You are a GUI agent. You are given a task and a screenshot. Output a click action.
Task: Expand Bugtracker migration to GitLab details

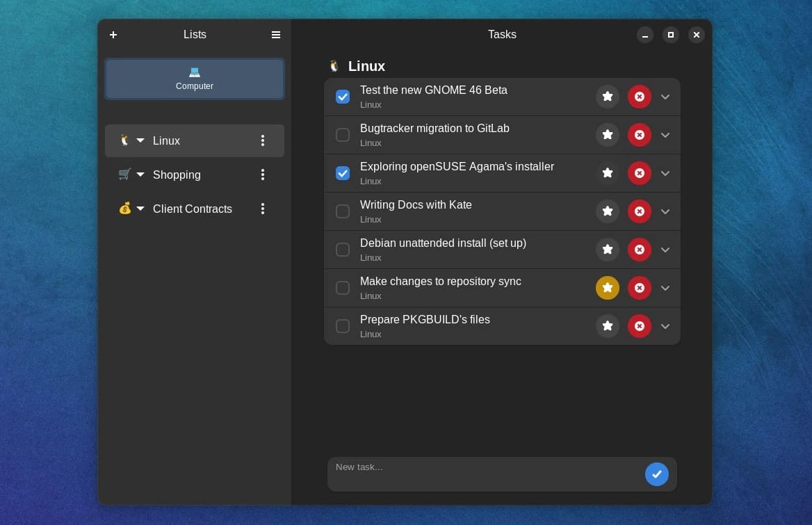[665, 135]
